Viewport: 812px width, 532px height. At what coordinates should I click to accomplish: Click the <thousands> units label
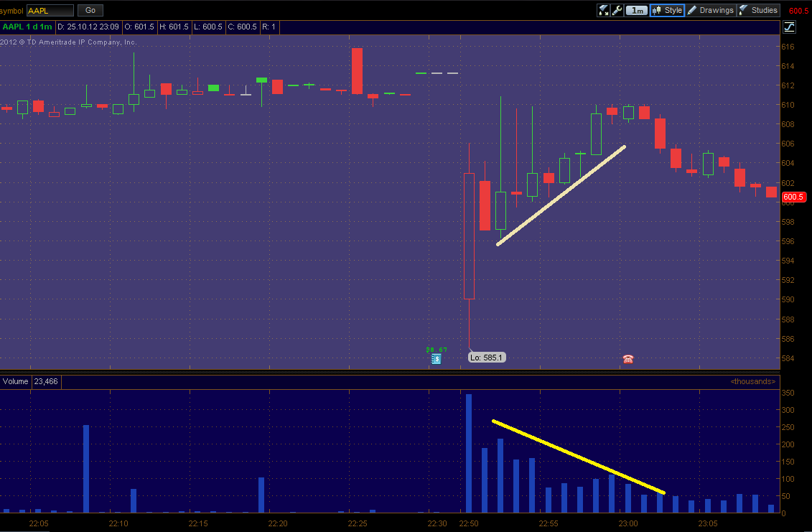point(753,382)
